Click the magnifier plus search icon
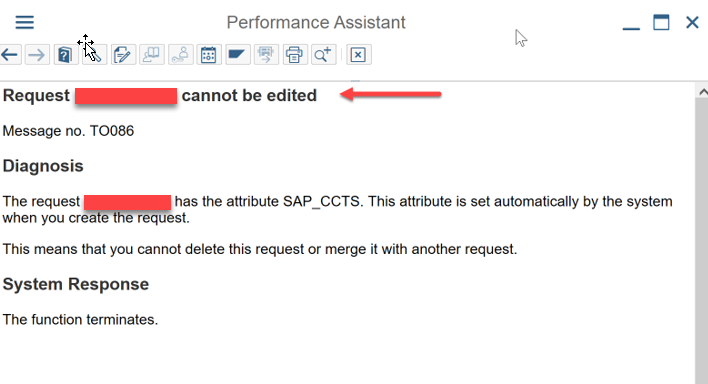Screen dimensions: 708x384 pyautogui.click(x=323, y=55)
